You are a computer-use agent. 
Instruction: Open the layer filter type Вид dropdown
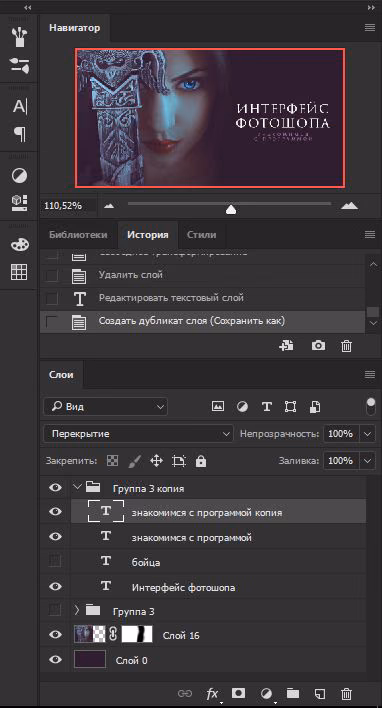[106, 407]
